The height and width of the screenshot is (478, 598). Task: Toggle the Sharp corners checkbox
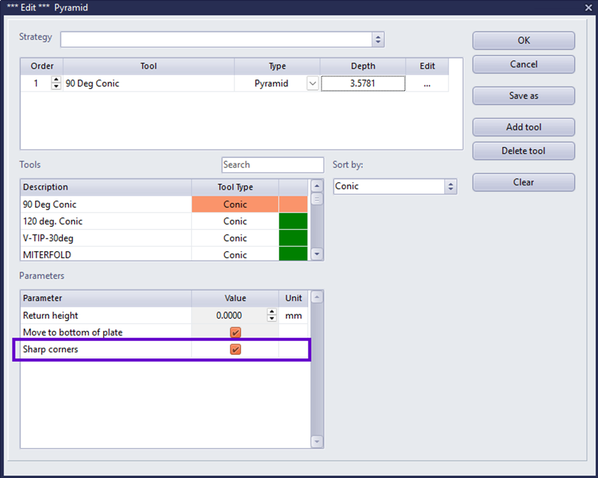click(x=235, y=349)
